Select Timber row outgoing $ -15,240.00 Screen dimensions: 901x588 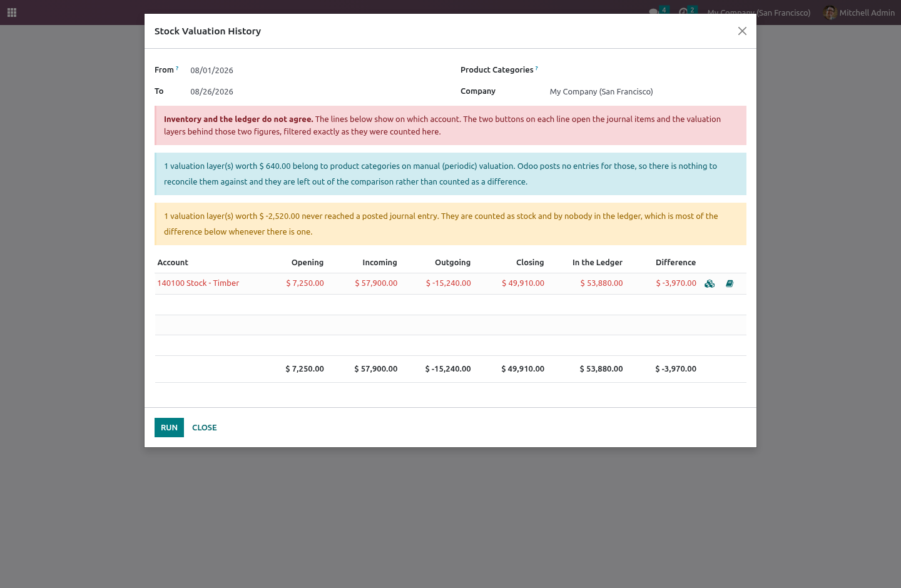click(x=448, y=283)
